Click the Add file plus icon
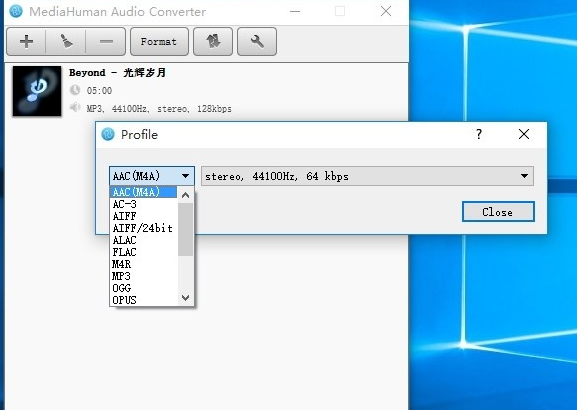This screenshot has height=410, width=577. [x=26, y=41]
